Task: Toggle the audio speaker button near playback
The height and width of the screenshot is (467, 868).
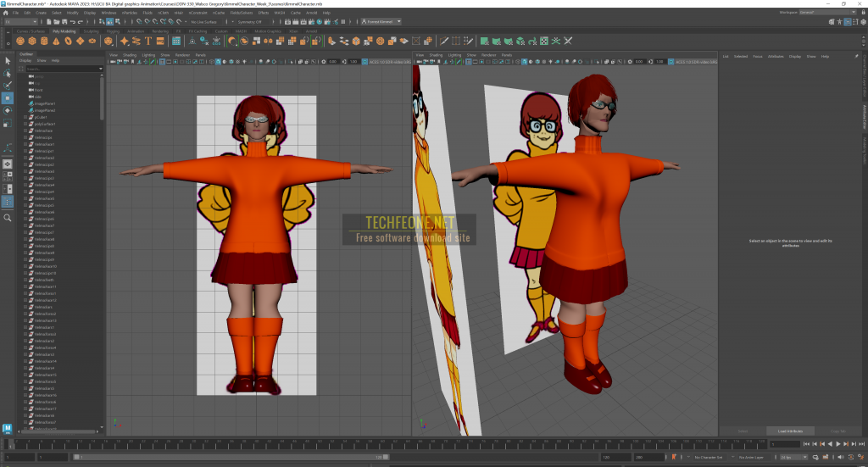Action: [841, 457]
